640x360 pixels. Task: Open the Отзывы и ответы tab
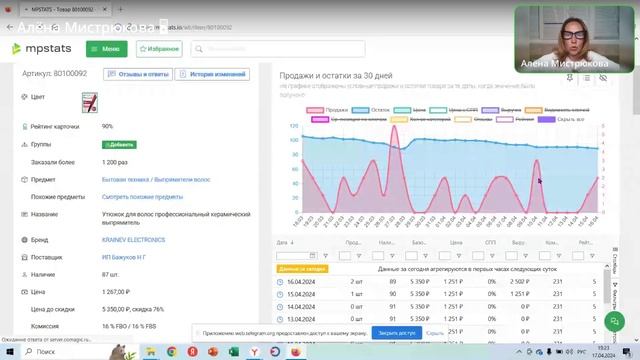(x=138, y=74)
